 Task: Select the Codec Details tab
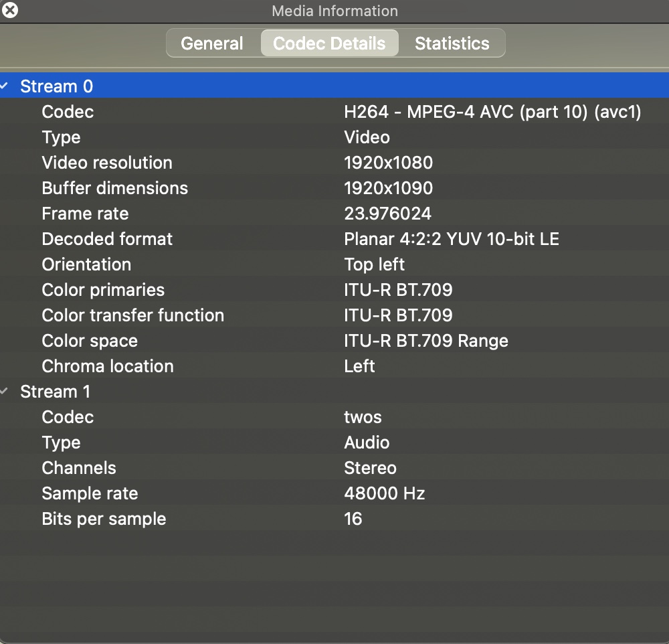click(329, 44)
